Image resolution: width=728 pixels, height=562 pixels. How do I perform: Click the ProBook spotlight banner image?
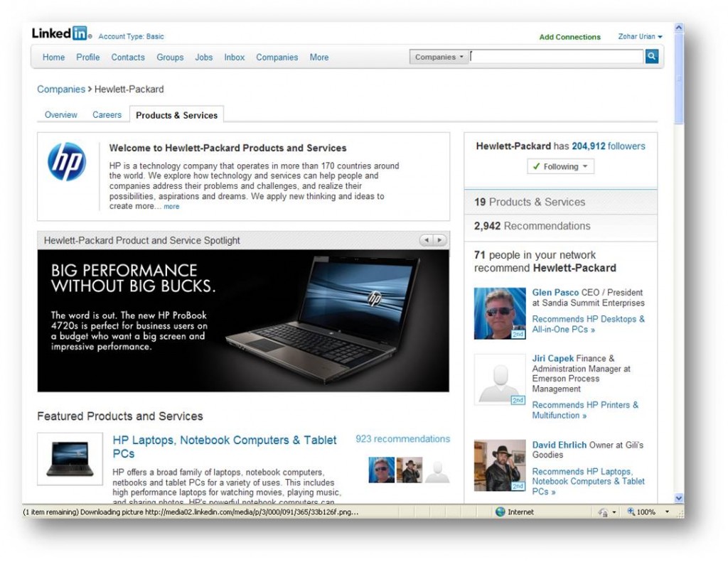[243, 320]
